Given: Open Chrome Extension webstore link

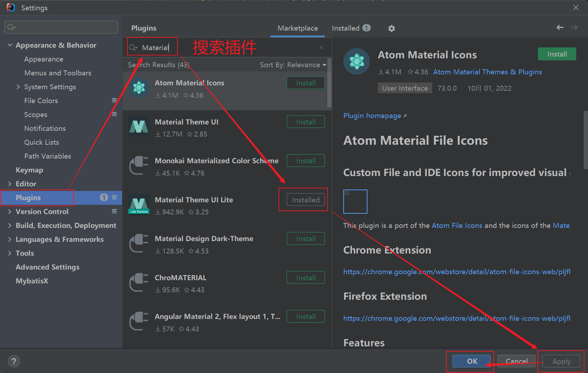Looking at the screenshot, I should 457,272.
